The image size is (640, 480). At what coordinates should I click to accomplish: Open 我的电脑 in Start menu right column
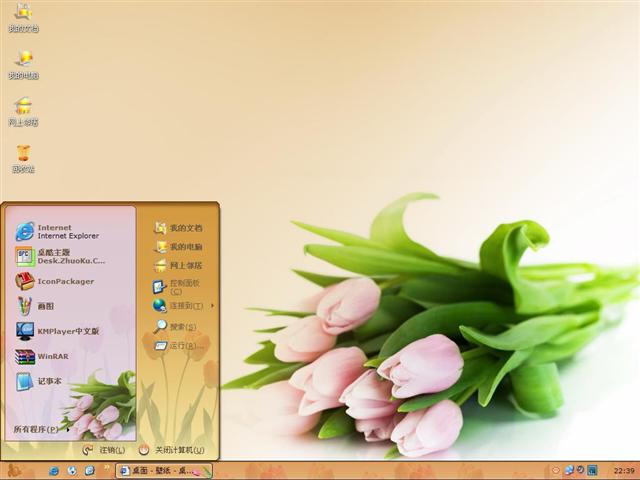click(178, 247)
